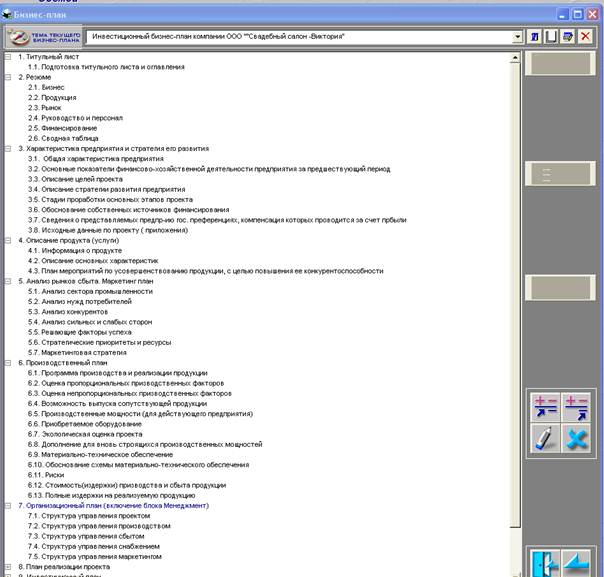Screen dimensions: 604x577
Task: Select item 6.11. Риски
Action: point(46,475)
